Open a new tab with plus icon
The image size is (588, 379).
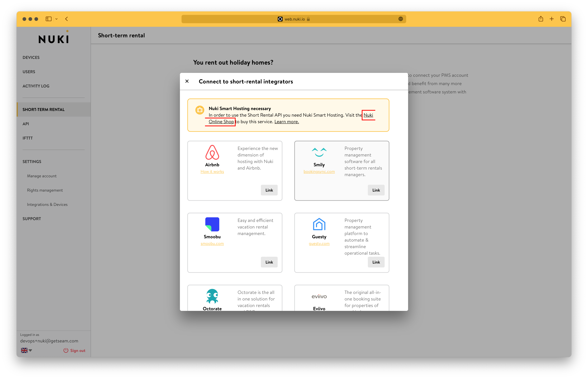click(x=552, y=19)
